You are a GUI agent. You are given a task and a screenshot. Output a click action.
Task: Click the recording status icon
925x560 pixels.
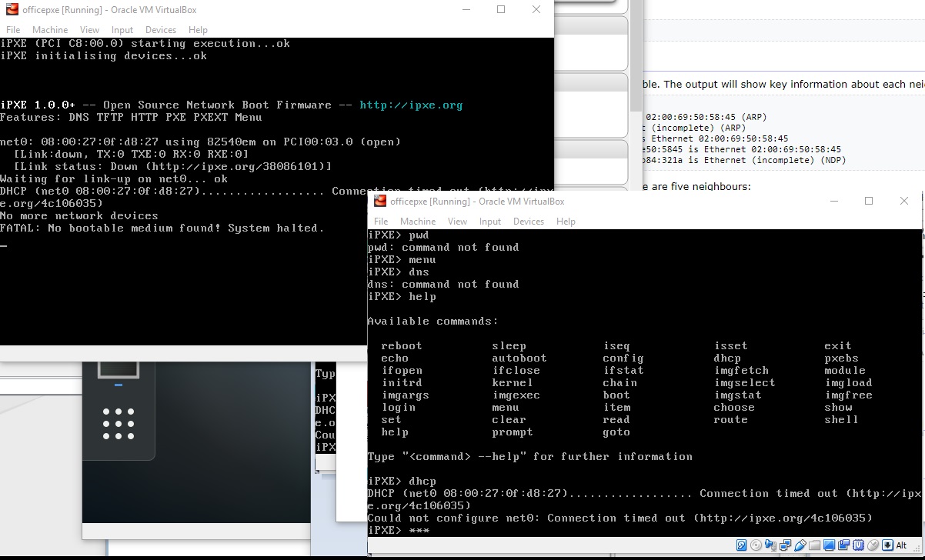point(843,545)
